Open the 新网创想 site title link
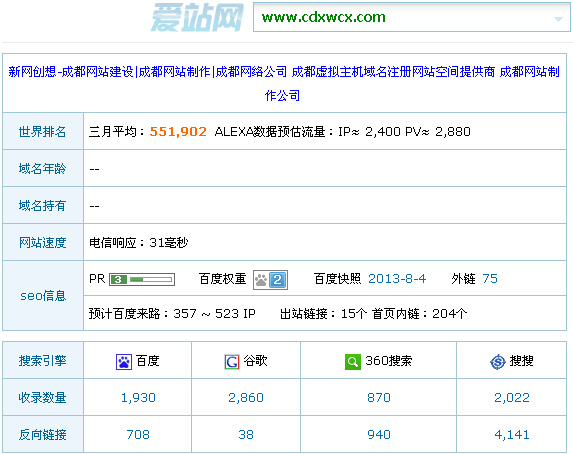The height and width of the screenshot is (454, 573). [284, 83]
